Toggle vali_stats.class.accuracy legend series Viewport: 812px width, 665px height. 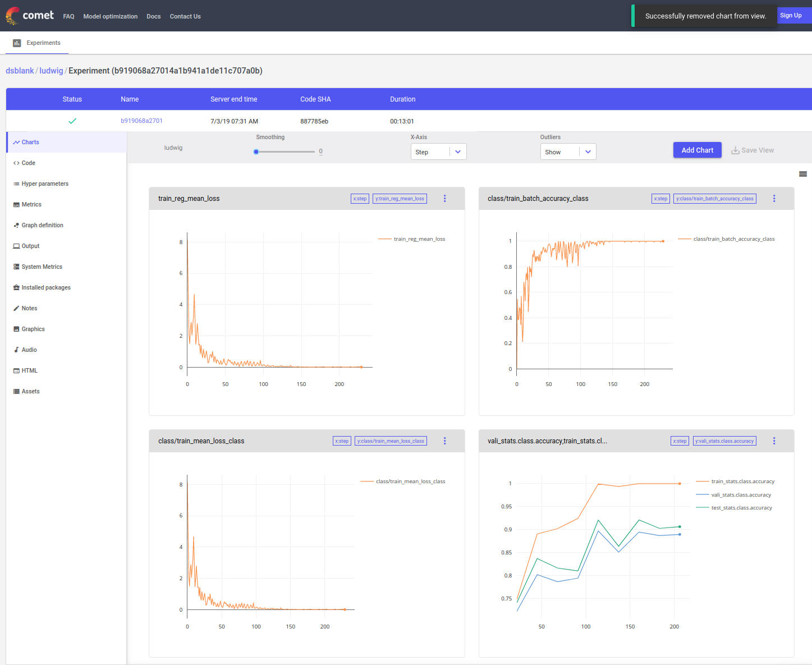click(x=741, y=495)
